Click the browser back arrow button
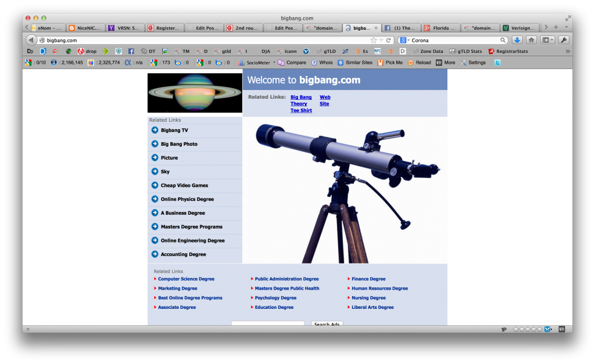 (x=31, y=40)
